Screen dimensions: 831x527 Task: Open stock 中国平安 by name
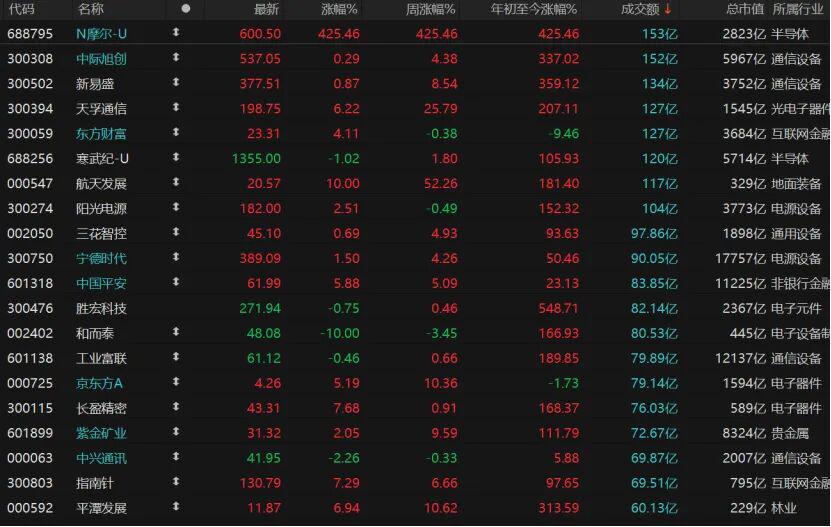point(101,283)
